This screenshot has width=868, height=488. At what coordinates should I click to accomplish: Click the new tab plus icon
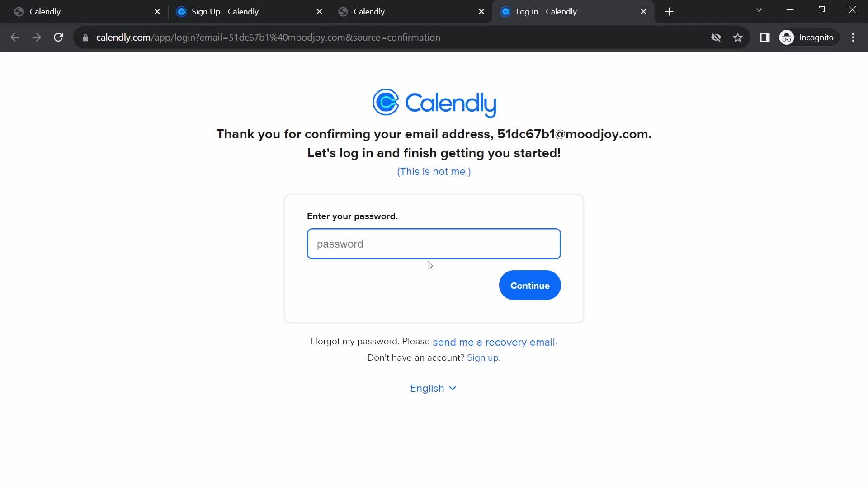coord(669,11)
